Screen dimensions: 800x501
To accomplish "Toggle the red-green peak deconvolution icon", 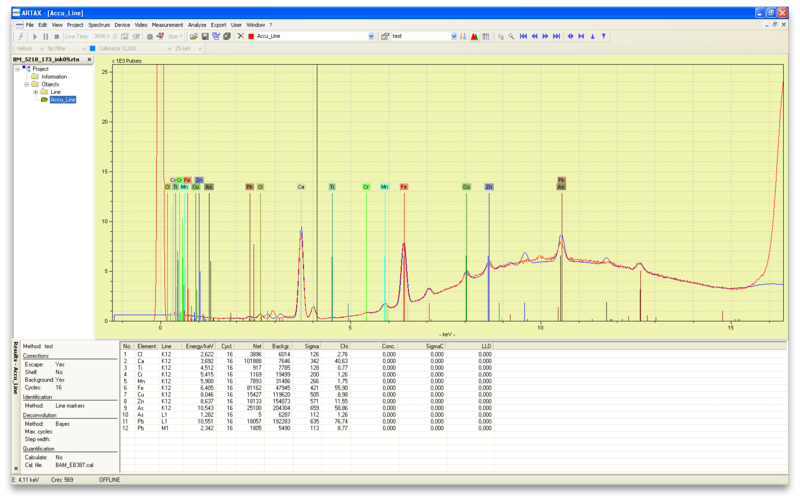I will [x=474, y=36].
